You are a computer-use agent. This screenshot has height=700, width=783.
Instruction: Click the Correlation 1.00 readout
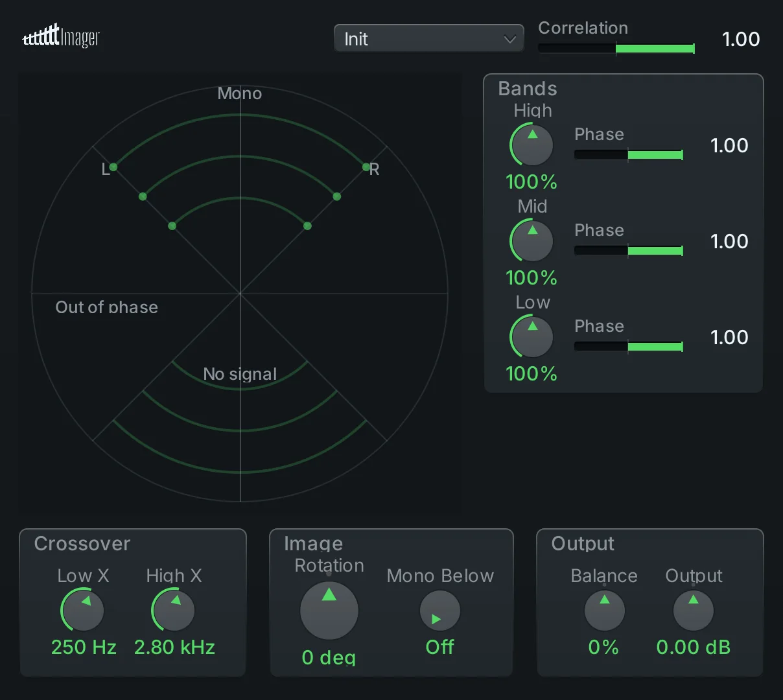click(x=741, y=39)
